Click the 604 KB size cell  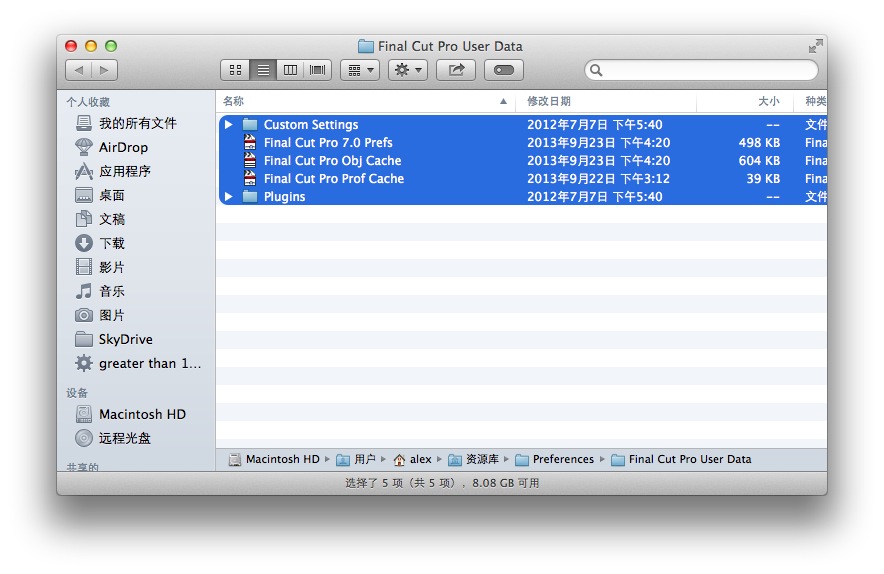(759, 161)
